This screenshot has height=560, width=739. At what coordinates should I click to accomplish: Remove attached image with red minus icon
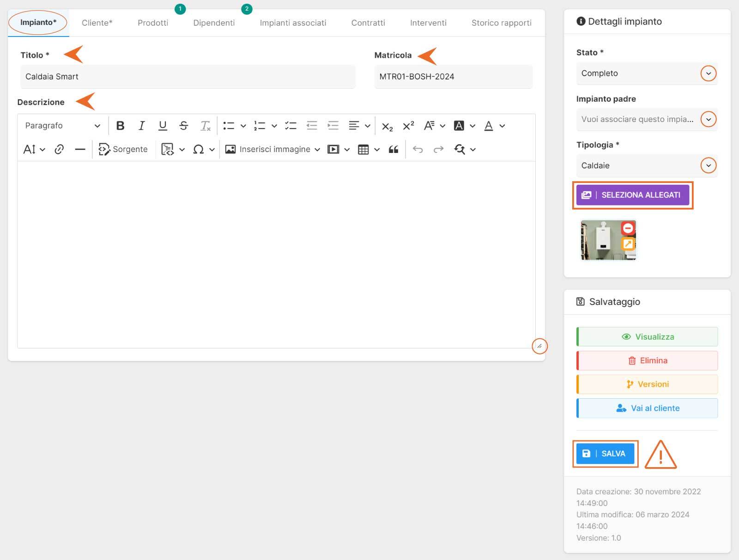628,228
